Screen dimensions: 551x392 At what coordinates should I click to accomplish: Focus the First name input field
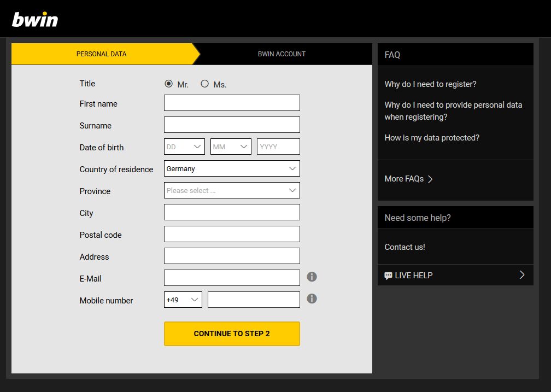[x=232, y=103]
